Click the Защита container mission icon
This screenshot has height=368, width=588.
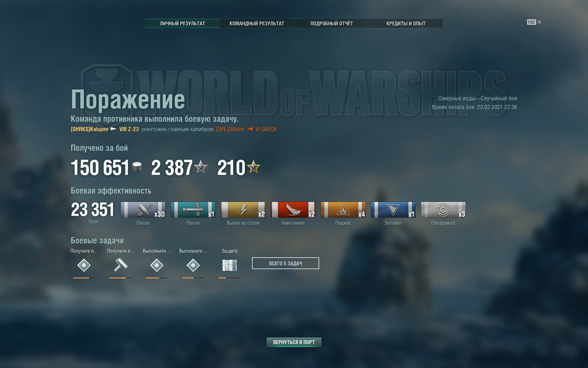pos(230,265)
